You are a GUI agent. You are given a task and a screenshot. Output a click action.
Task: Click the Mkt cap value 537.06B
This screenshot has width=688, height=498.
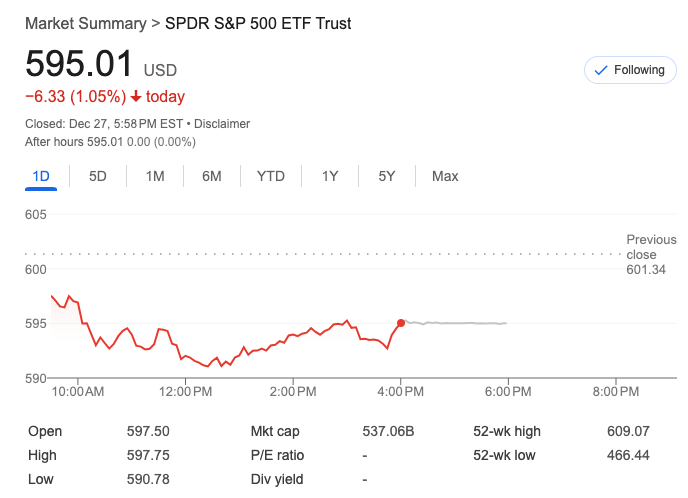[388, 432]
